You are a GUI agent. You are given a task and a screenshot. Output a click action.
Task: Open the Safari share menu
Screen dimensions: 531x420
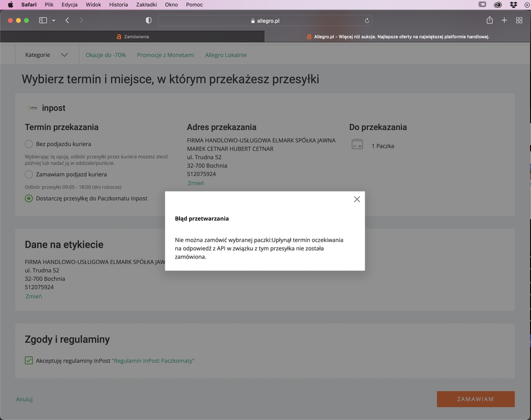point(490,20)
